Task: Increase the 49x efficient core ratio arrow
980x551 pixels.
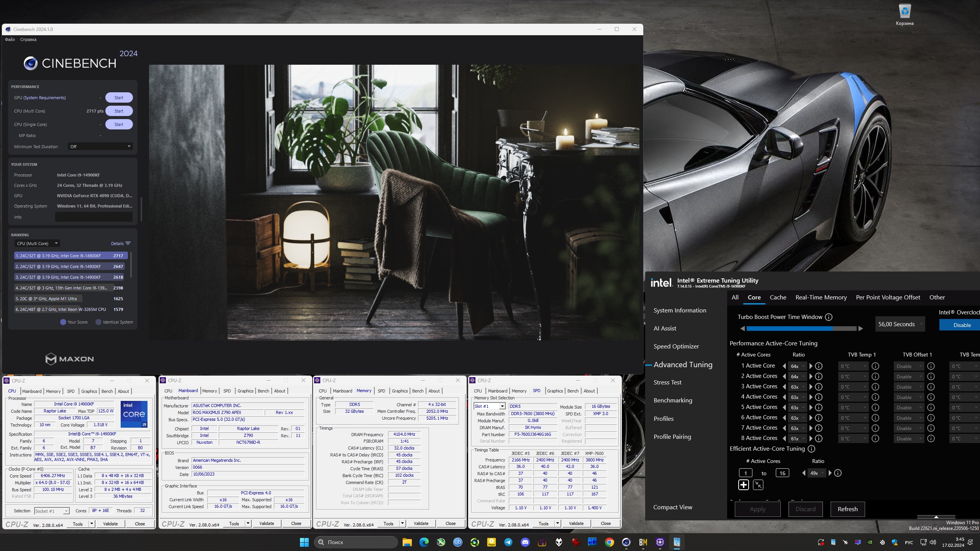Action: point(830,473)
